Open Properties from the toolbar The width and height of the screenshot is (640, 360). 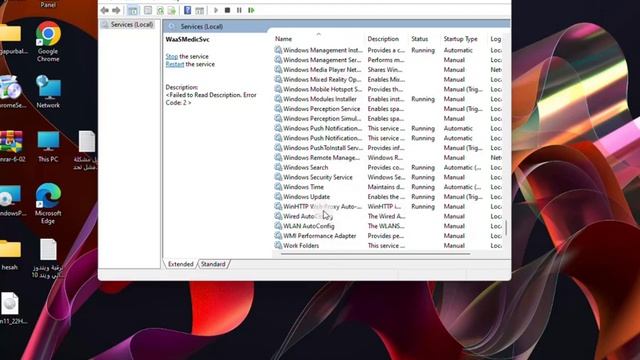coord(148,11)
